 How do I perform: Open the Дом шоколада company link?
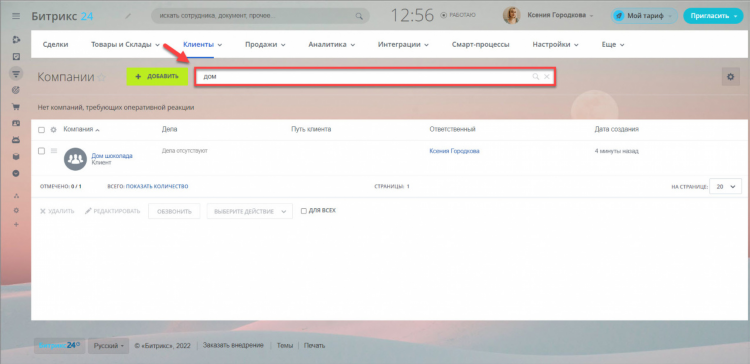click(112, 156)
